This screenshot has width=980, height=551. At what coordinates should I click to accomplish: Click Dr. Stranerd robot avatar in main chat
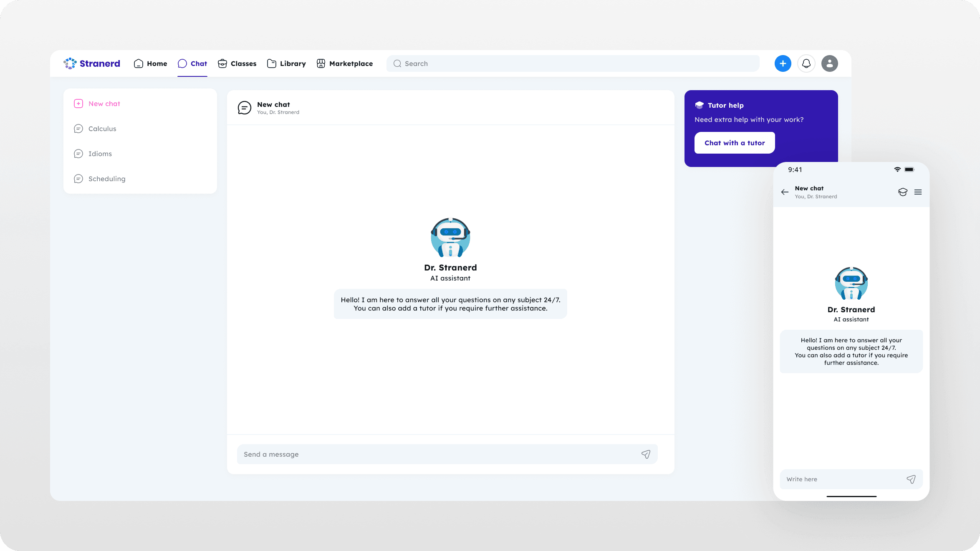tap(450, 237)
